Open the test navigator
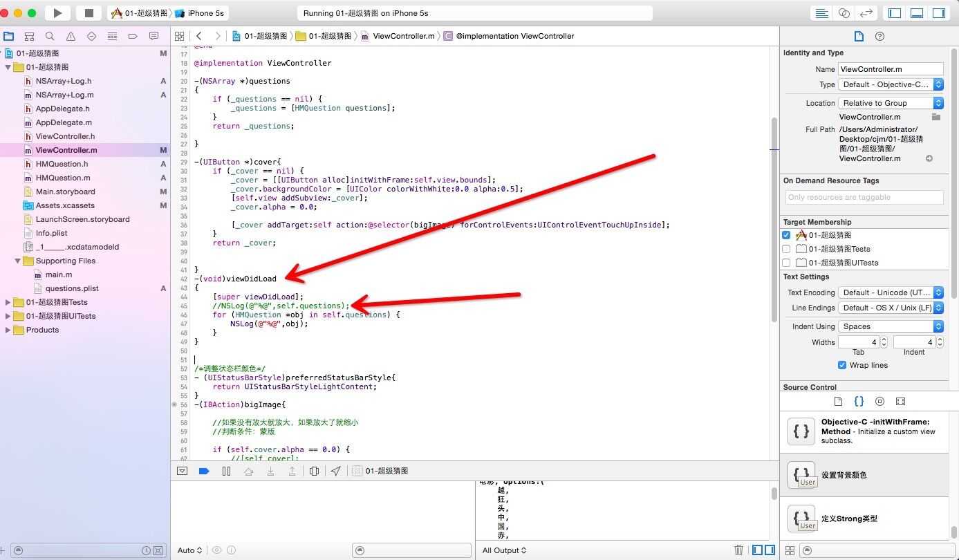This screenshot has height=560, width=959. [x=91, y=36]
